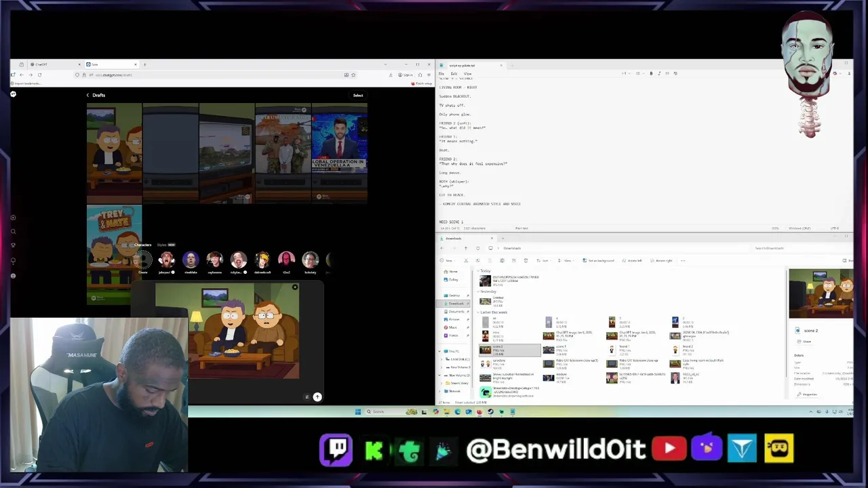Go up one folder in File Explorer
This screenshot has height=488, width=868.
tap(466, 248)
